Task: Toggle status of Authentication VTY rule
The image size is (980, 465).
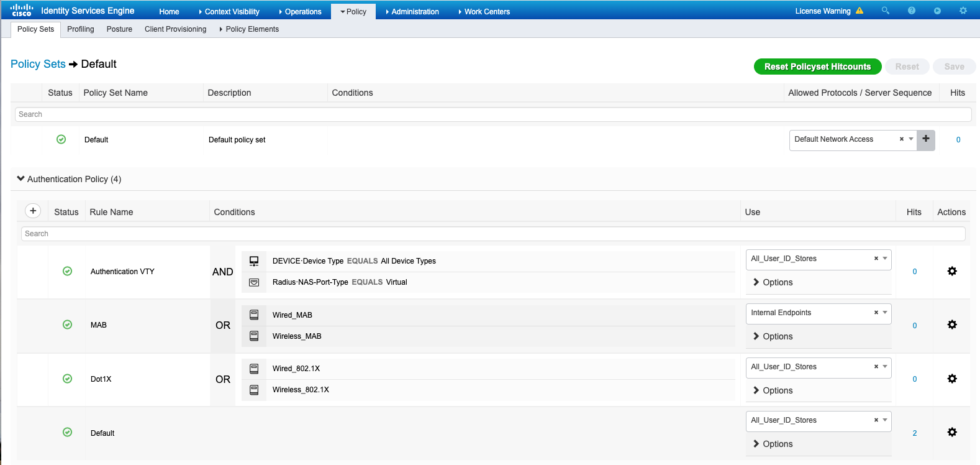Action: pyautogui.click(x=67, y=271)
